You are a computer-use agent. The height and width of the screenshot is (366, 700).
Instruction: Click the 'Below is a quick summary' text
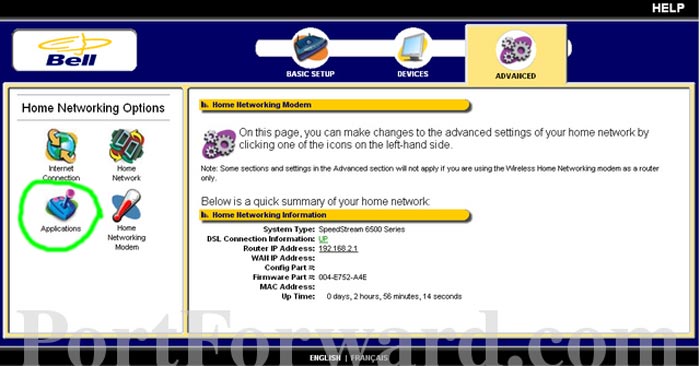click(315, 202)
